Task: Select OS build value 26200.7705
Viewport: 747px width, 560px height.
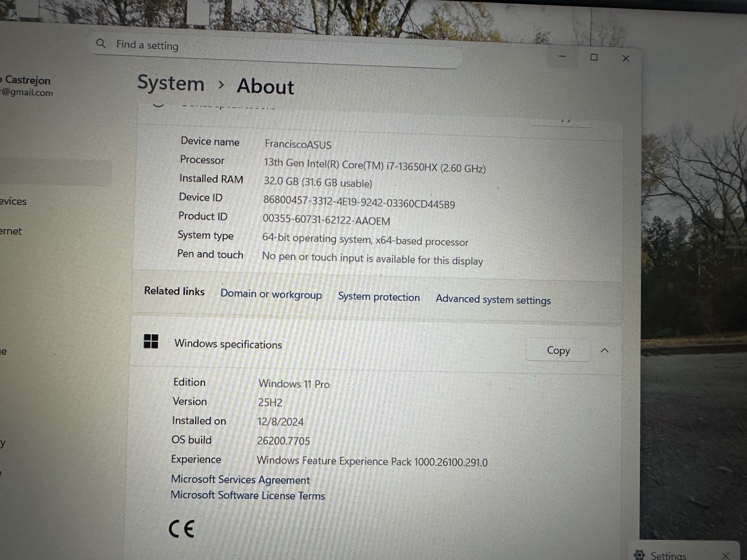Action: (283, 441)
